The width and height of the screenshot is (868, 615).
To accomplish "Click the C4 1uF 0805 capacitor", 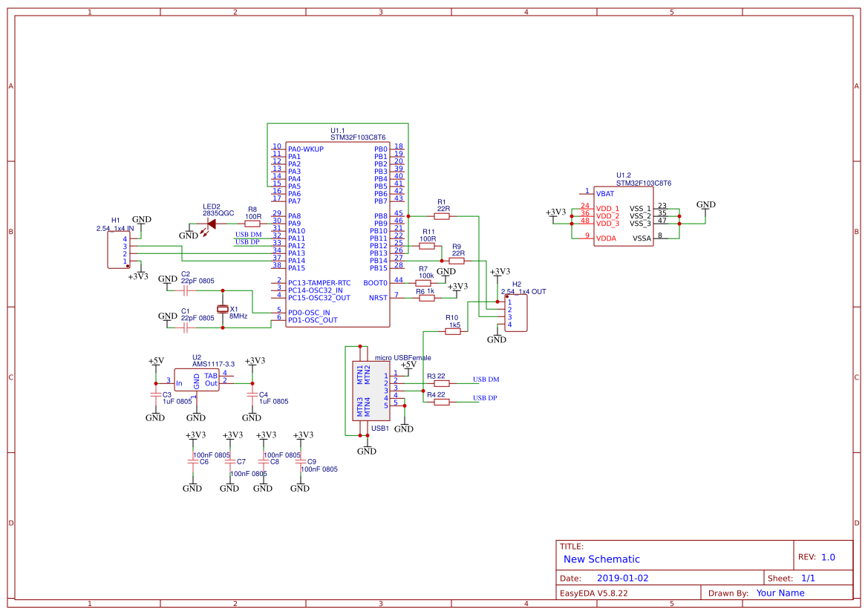I will click(x=252, y=394).
